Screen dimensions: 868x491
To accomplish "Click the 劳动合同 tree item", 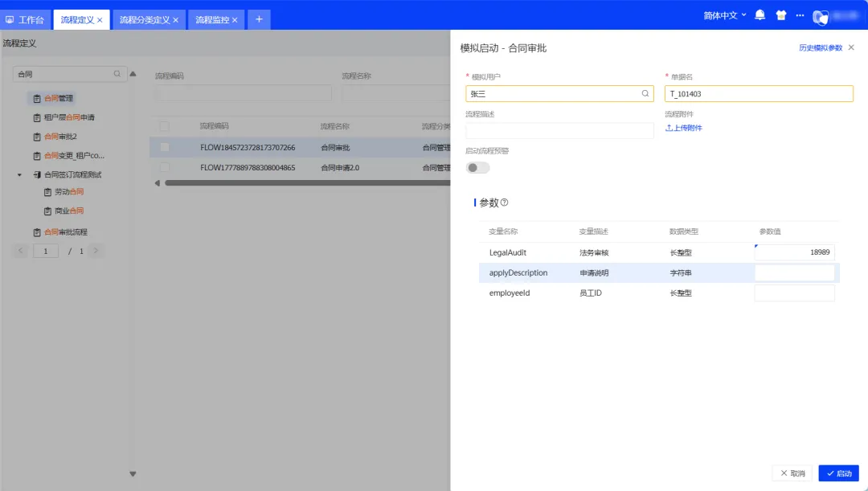I will (x=69, y=192).
